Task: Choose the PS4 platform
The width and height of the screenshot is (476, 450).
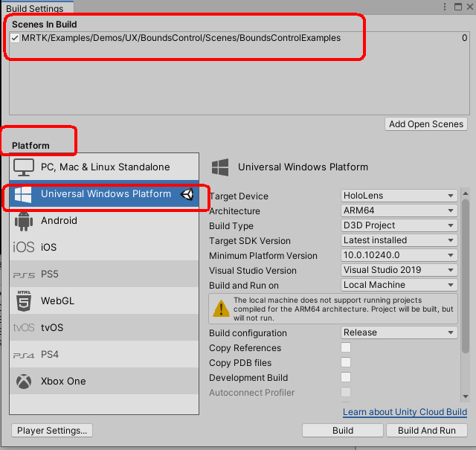Action: (x=104, y=354)
